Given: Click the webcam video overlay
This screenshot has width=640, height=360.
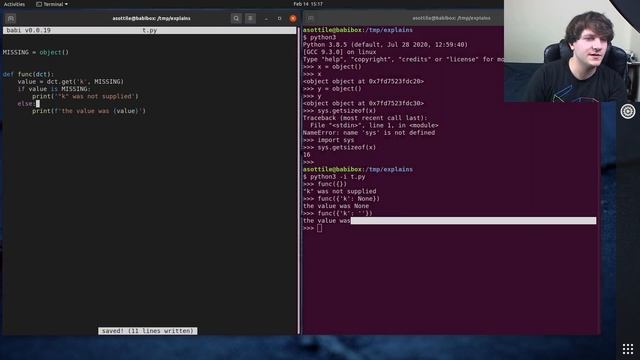Looking at the screenshot, I should [x=572, y=51].
